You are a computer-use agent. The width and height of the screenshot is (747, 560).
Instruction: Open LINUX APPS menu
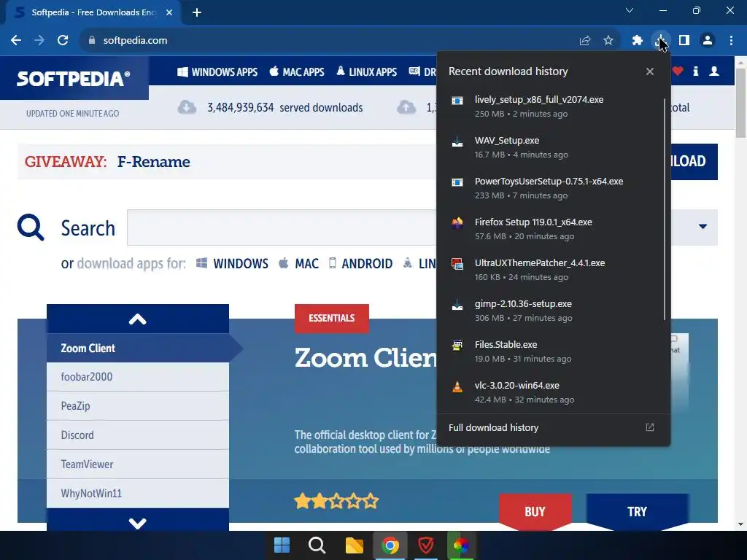[366, 72]
